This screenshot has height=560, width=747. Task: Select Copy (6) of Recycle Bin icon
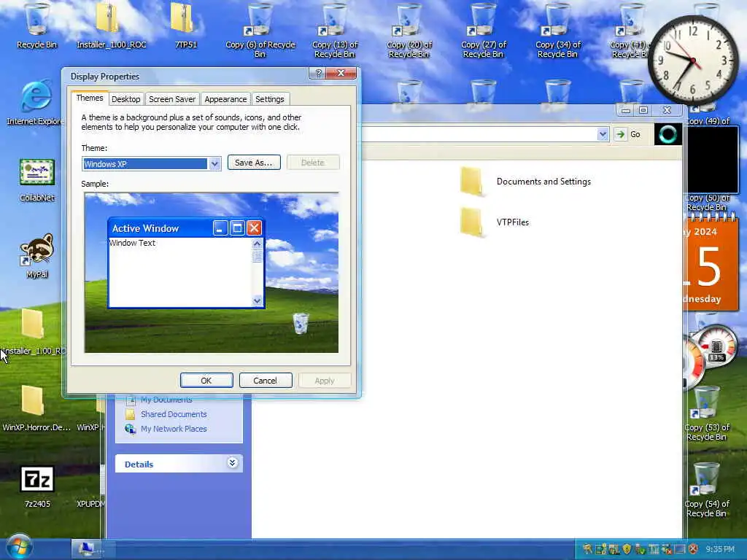coord(260,29)
